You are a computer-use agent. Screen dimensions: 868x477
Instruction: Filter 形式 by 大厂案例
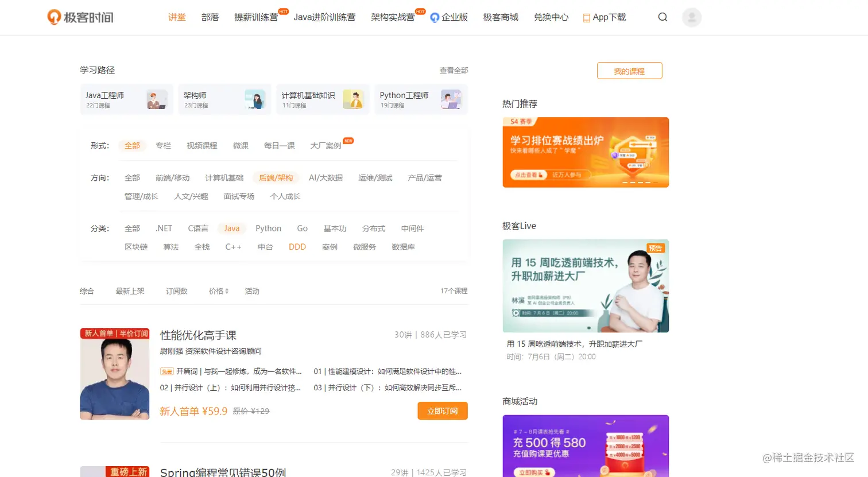tap(325, 146)
